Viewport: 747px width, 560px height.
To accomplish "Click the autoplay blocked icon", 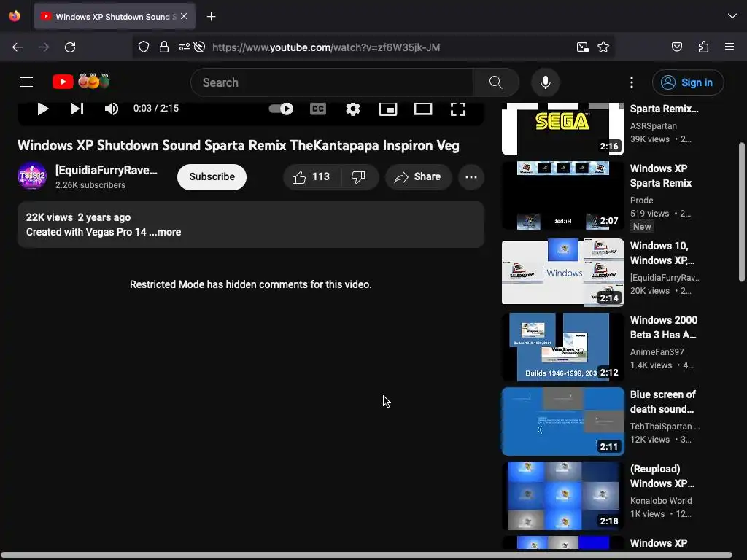I will click(x=200, y=47).
